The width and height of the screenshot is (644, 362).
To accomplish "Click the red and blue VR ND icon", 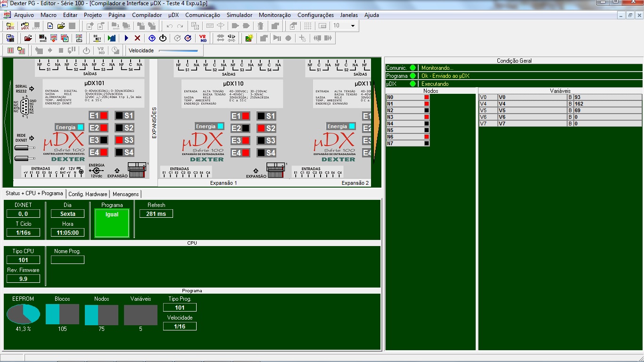I will tap(203, 38).
